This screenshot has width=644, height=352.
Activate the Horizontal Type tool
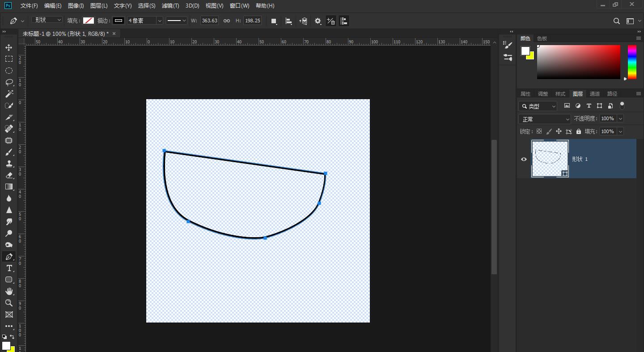9,268
